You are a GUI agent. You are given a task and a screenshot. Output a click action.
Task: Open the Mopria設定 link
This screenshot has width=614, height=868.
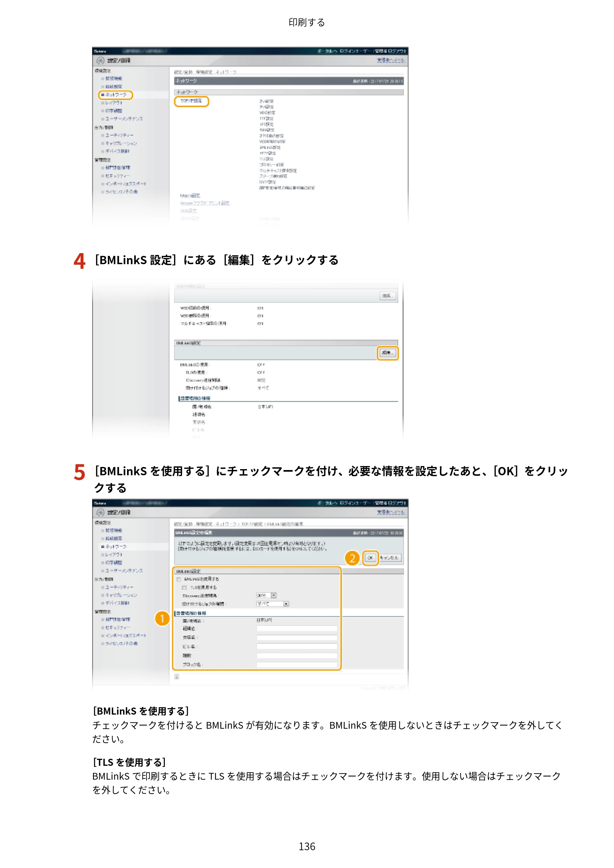(190, 195)
